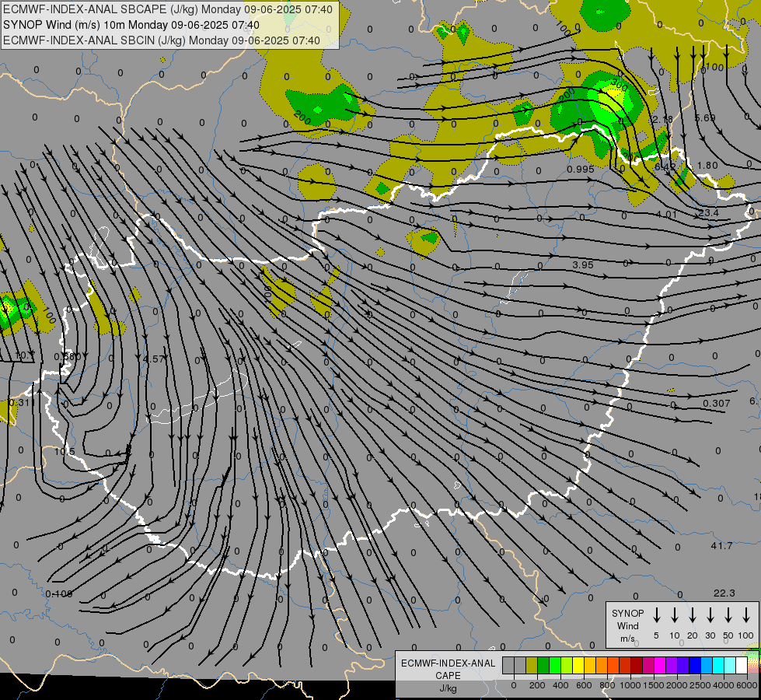Click the wind arrow above 50 m/s
761x700 pixels.
coord(728,614)
